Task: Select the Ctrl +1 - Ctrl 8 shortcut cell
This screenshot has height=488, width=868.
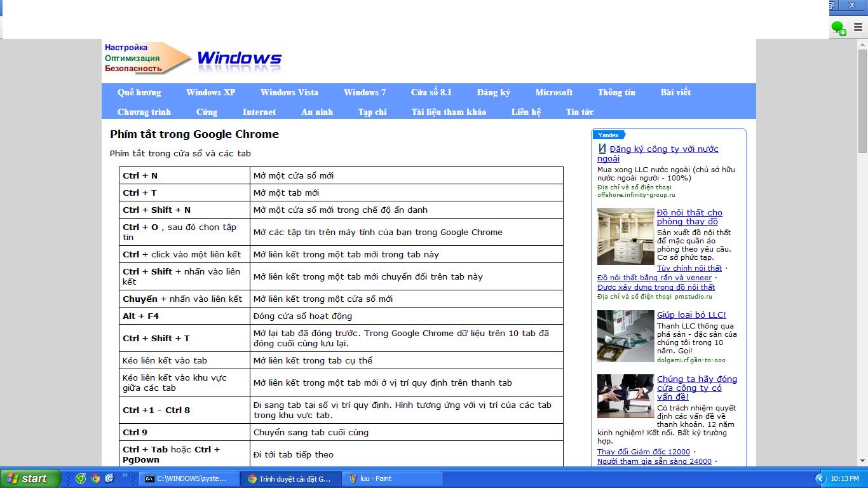Action: point(185,410)
